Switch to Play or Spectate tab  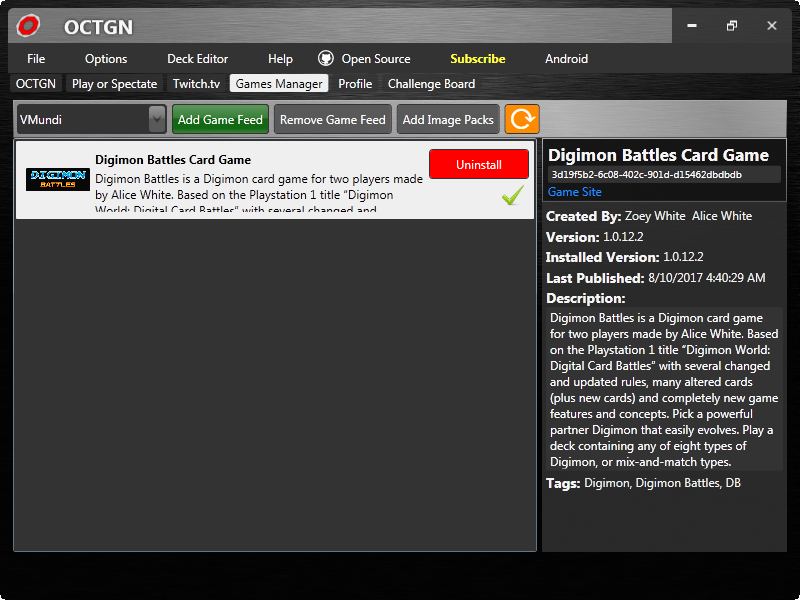click(x=114, y=84)
